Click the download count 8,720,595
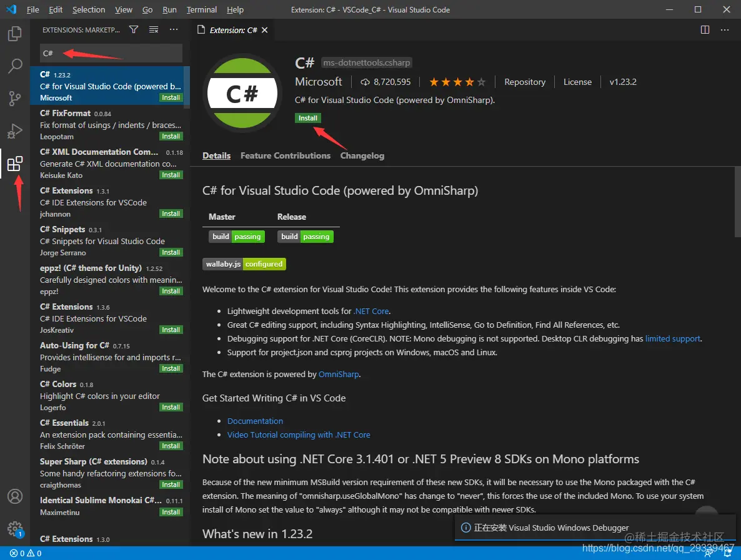The height and width of the screenshot is (560, 741). tap(385, 82)
